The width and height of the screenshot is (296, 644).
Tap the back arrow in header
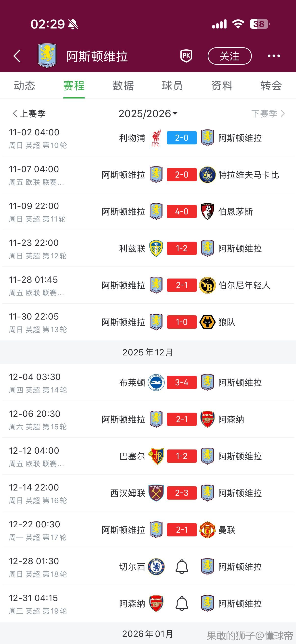[x=17, y=56]
